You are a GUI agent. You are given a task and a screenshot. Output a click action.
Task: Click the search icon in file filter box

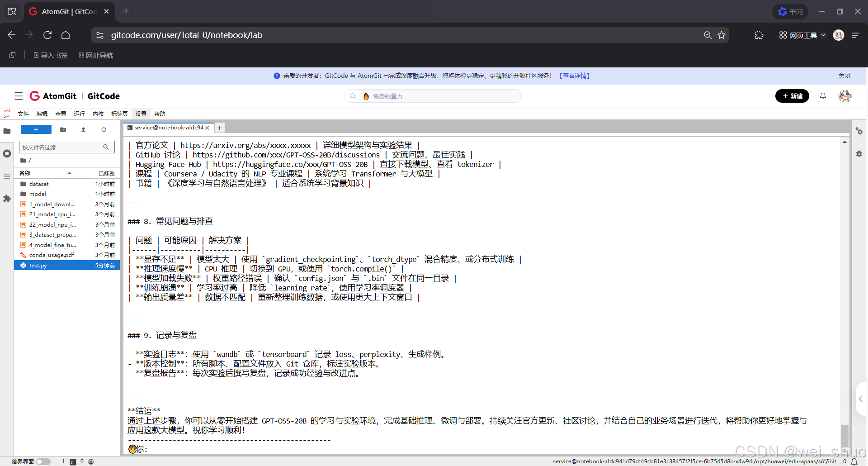106,147
